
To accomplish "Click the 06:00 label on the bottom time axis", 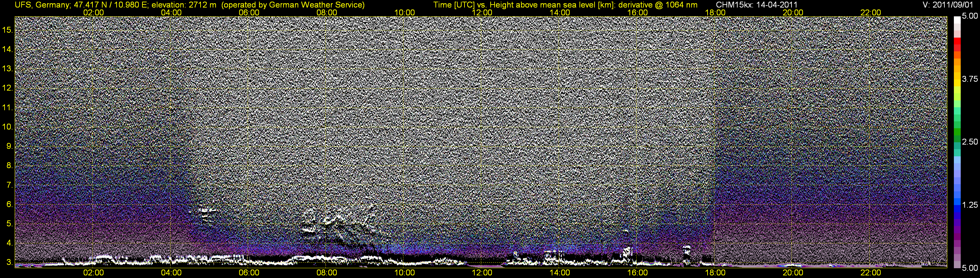I will [x=249, y=273].
